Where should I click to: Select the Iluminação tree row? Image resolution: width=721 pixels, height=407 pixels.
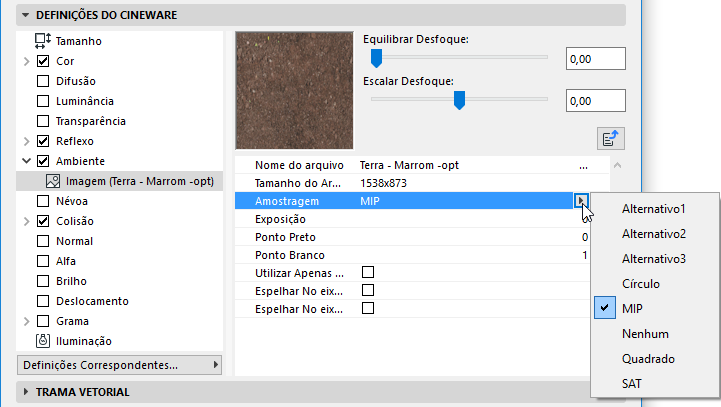pyautogui.click(x=120, y=341)
